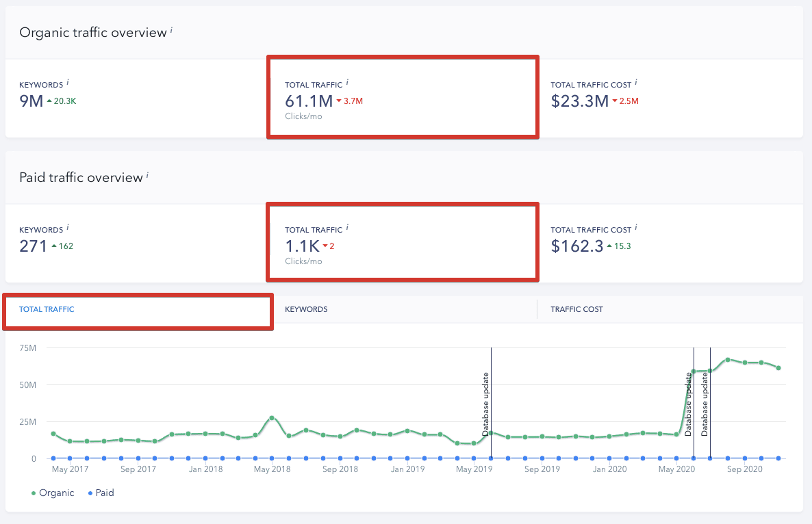The image size is (812, 524).
Task: Click the paid Clicks/mo label under 1.1K
Action: 303,261
